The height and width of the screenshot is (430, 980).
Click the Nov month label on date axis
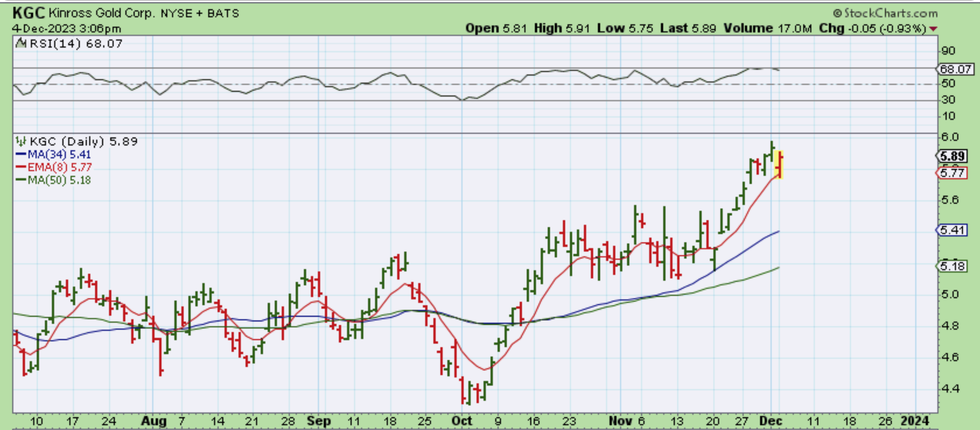point(620,421)
